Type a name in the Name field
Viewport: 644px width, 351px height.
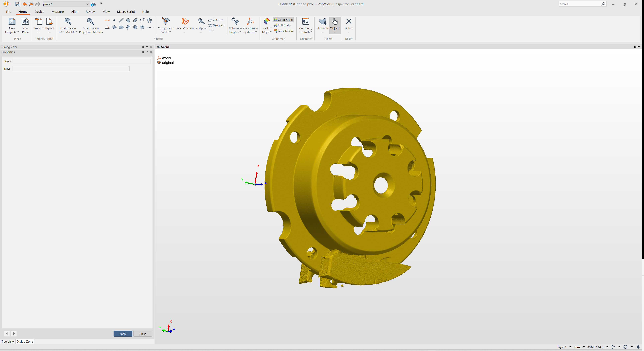[x=81, y=61]
